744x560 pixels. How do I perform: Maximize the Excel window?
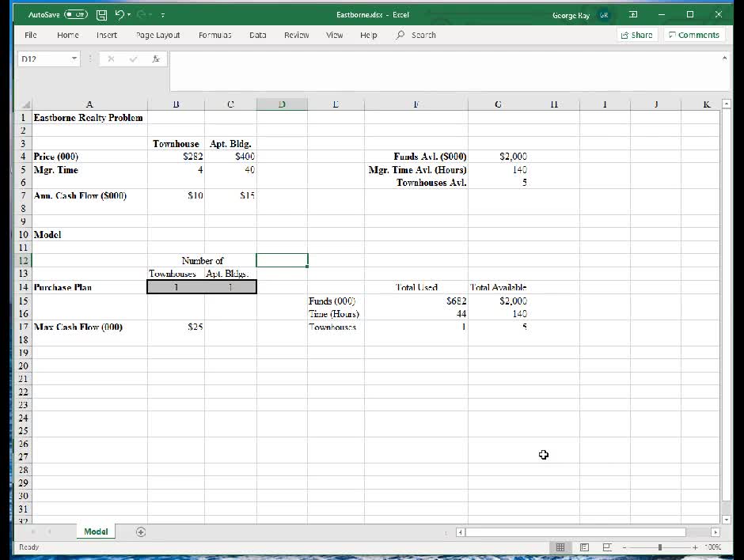click(690, 15)
